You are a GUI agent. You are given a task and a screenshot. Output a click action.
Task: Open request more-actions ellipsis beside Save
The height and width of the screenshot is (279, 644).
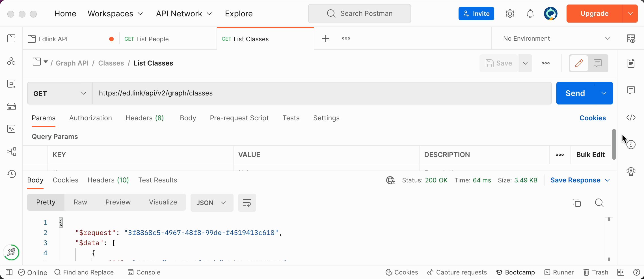546,63
